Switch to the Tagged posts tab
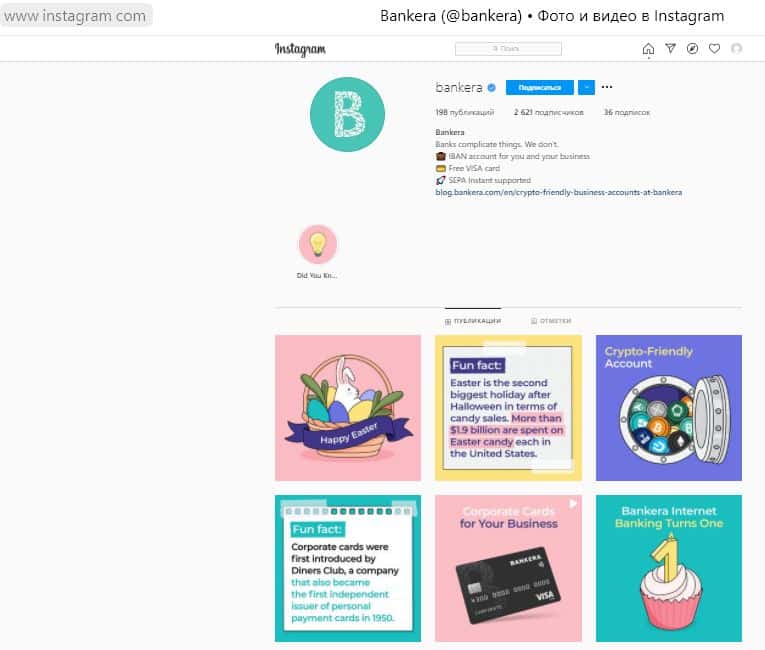Viewport: 765px width, 650px height. pyautogui.click(x=551, y=321)
